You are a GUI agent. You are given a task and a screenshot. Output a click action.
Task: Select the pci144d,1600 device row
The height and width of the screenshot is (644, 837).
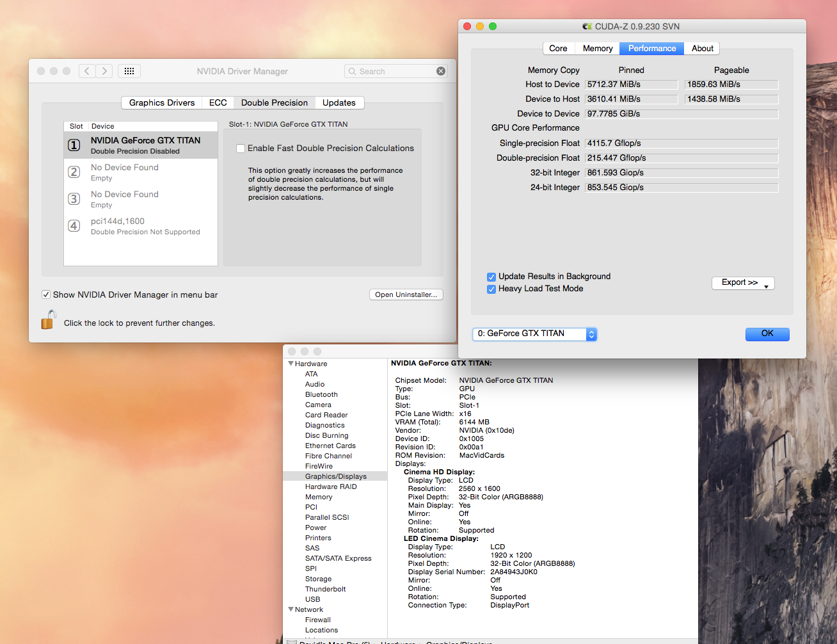pos(141,226)
